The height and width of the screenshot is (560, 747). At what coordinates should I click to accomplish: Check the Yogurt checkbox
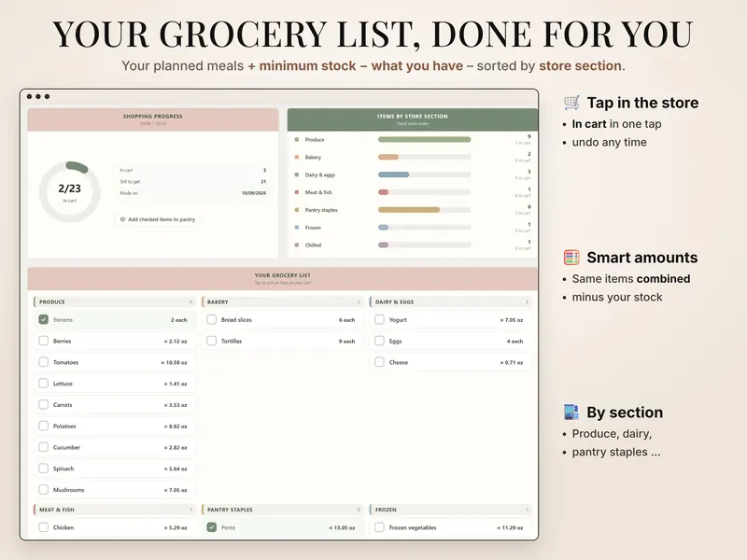[379, 319]
